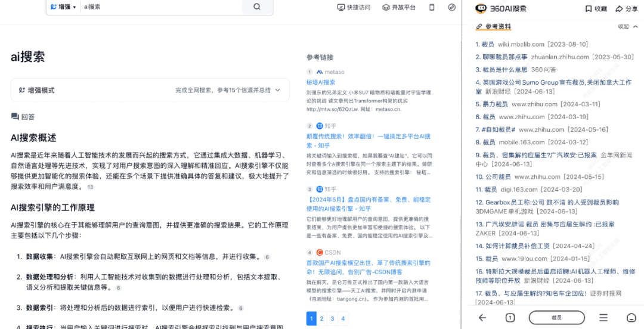
Task: Open 【2024年5月】盘点国内有备案 reference link
Action: 369,204
